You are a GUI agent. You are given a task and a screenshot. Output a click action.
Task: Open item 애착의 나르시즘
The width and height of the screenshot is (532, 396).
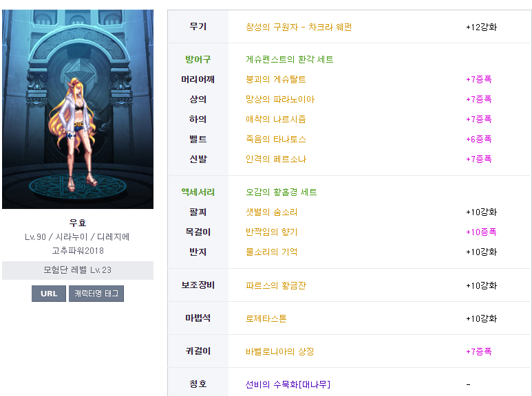[x=275, y=119]
